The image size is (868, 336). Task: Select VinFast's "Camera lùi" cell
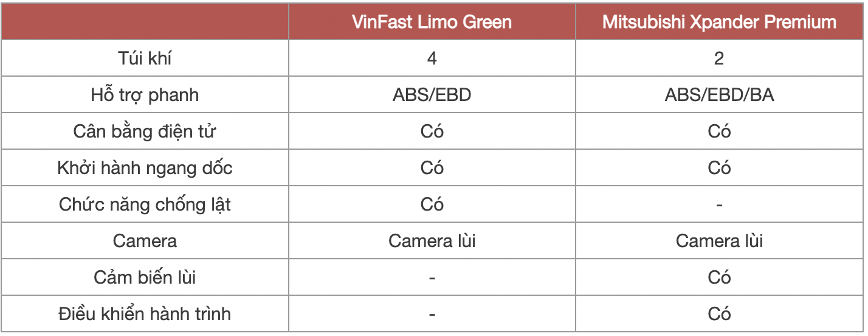coord(432,241)
